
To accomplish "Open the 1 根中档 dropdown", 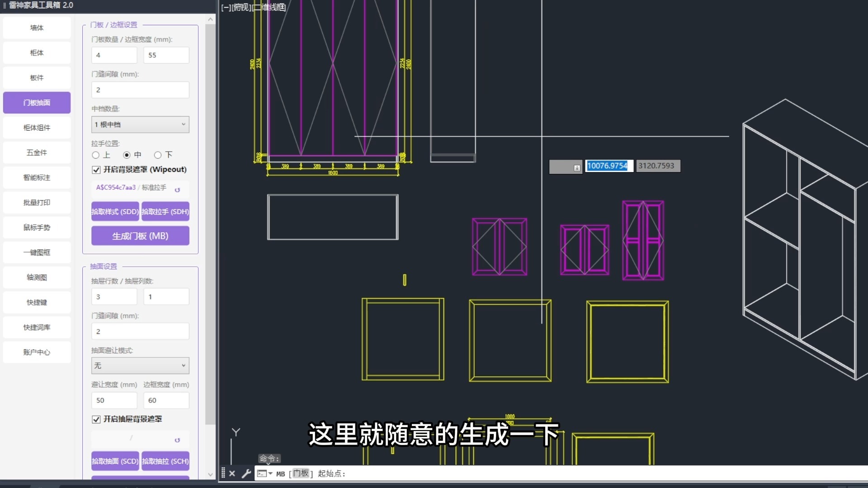I will coord(140,125).
